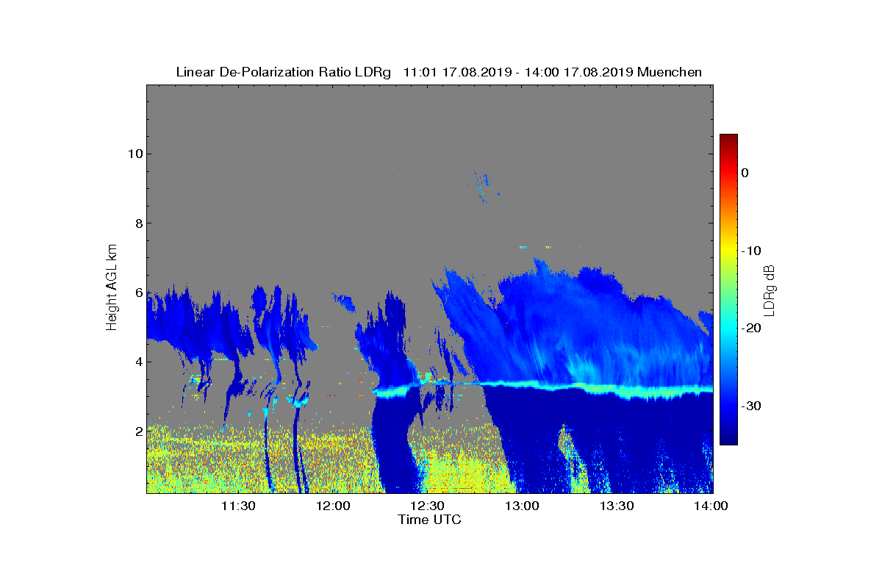The width and height of the screenshot is (882, 588).
Task: Click the '12:30' time tick label
Action: click(428, 506)
